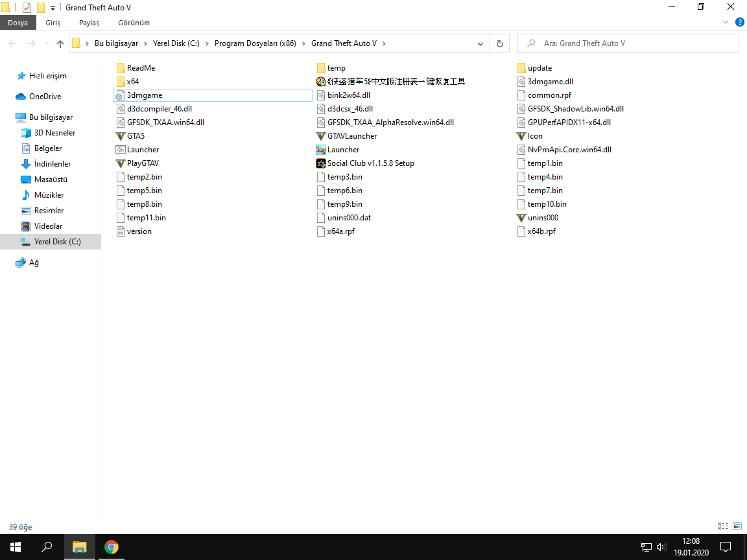Select the Icon file with GTA V logo
The image size is (747, 560).
coord(521,136)
